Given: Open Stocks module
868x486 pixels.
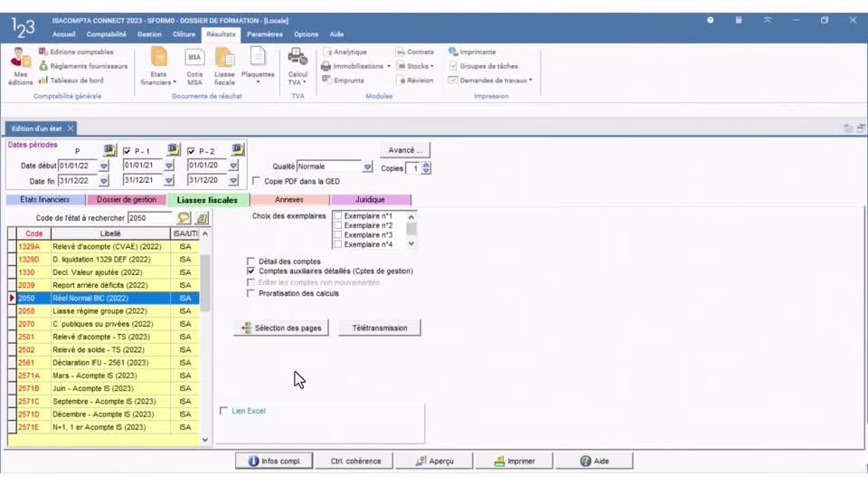Looking at the screenshot, I should pyautogui.click(x=415, y=66).
